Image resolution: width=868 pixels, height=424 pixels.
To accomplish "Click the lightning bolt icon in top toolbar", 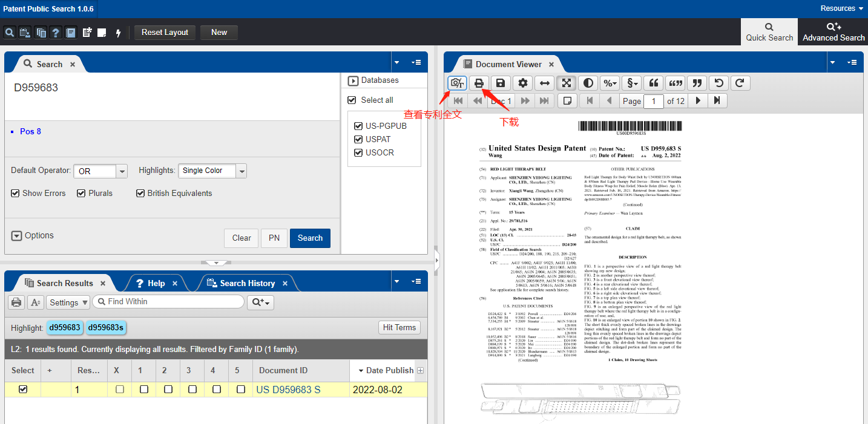I will pos(118,33).
